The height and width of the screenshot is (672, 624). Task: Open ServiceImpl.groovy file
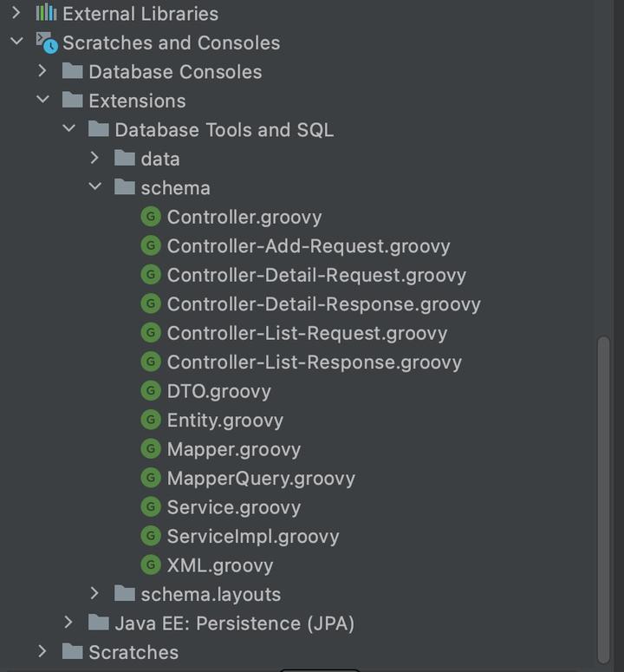point(252,536)
